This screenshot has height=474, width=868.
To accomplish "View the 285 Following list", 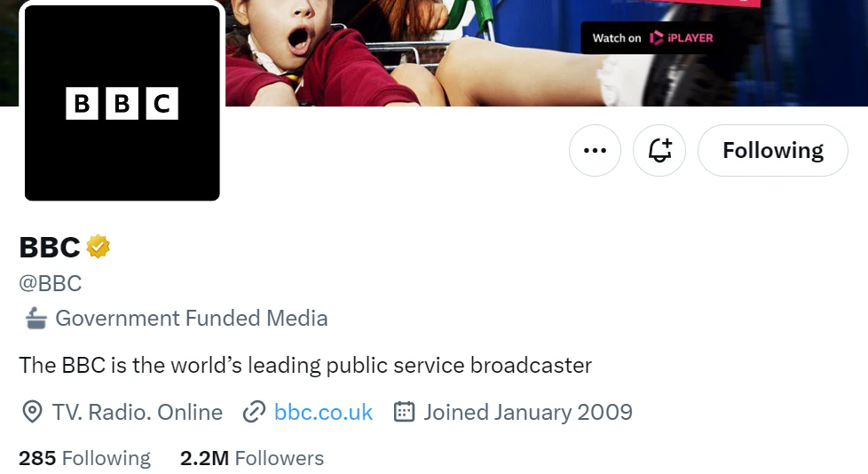I will [85, 458].
